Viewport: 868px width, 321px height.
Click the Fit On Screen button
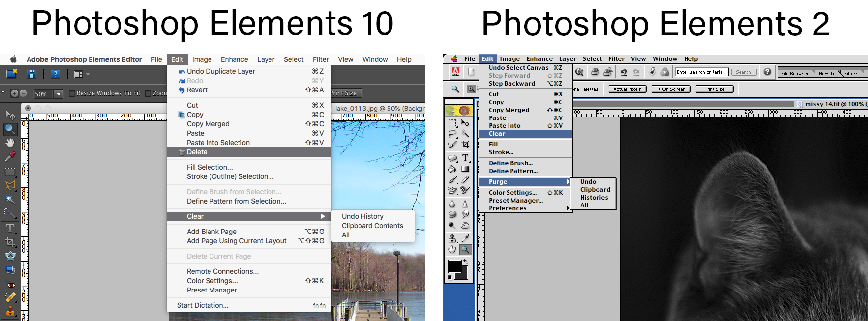[x=670, y=89]
